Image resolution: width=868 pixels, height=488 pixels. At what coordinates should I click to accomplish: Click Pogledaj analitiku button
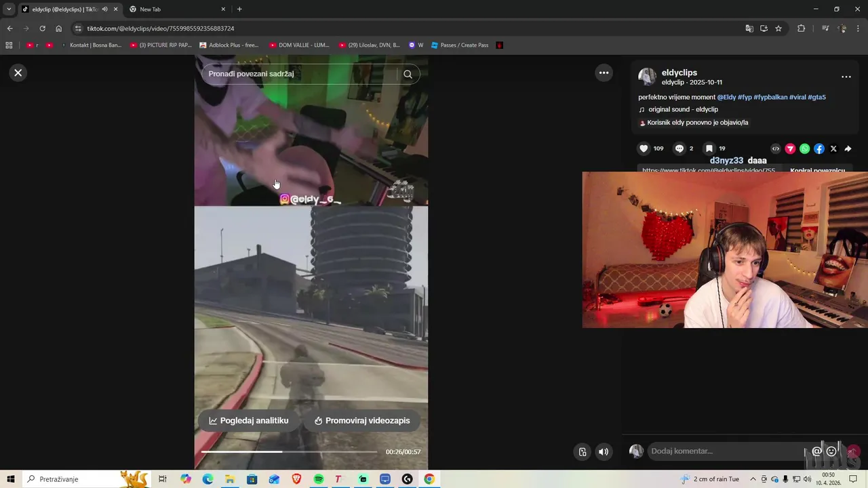click(x=248, y=420)
